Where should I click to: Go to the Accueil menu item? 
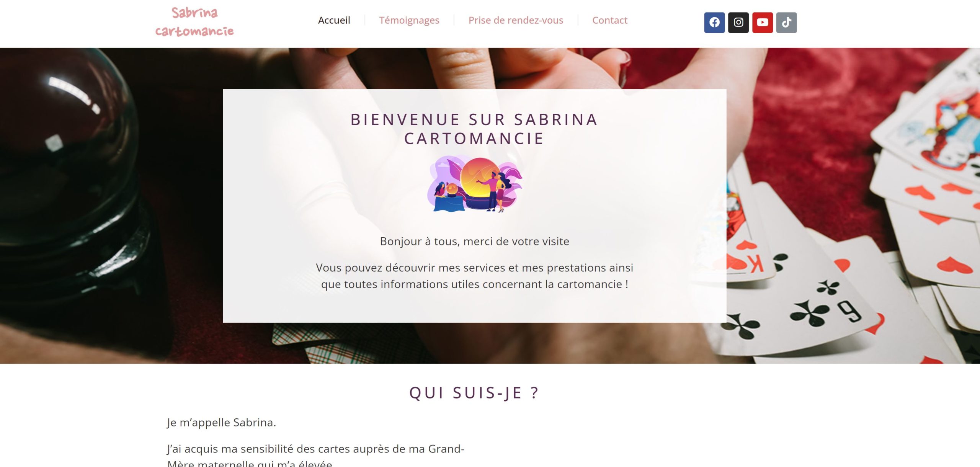(334, 20)
